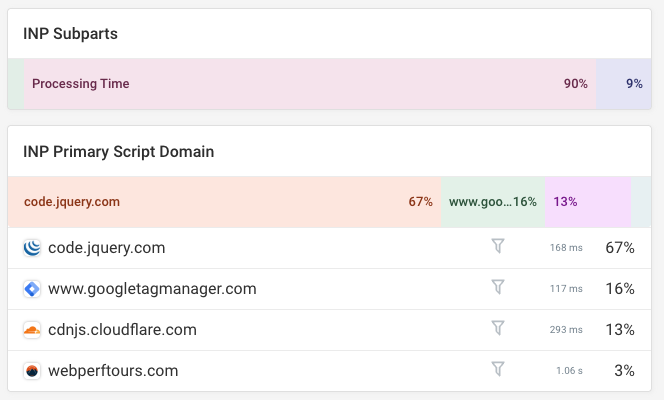Select the code.jquery.com 67% bar segment
Image resolution: width=664 pixels, height=400 pixels.
click(x=225, y=202)
